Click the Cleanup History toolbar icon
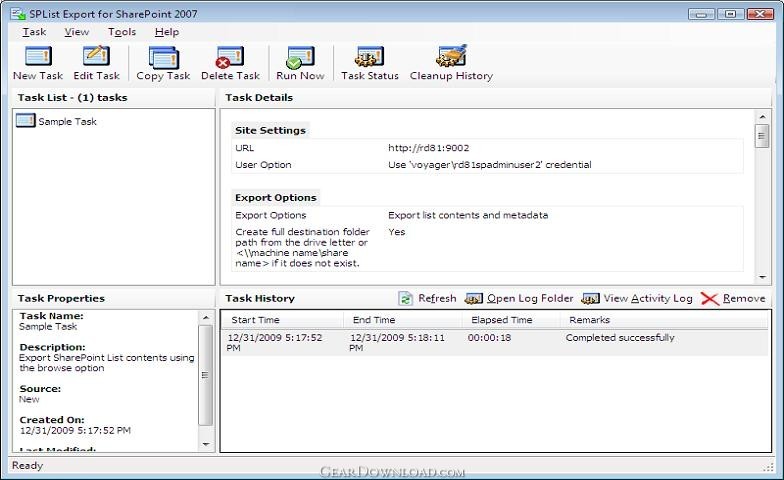Screen dimensions: 784x480 point(452,56)
